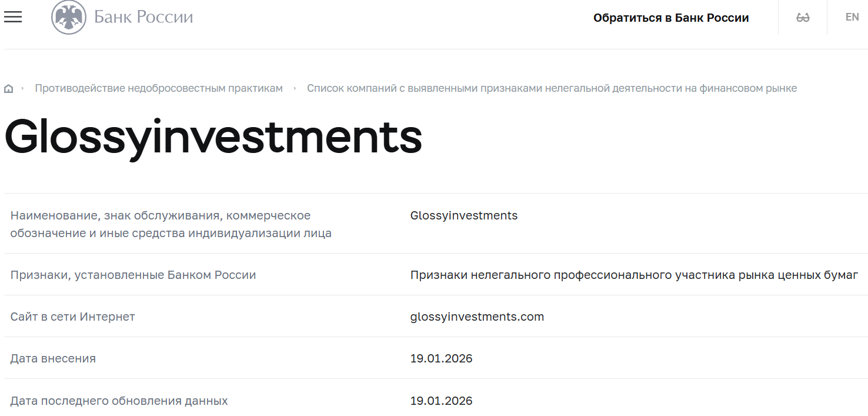The image size is (868, 416).
Task: Click the 'Дата последнего обновления данных' label
Action: click(120, 401)
